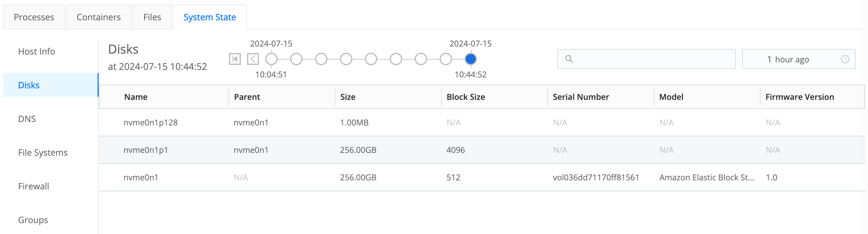The width and height of the screenshot is (868, 234).
Task: Sort the table by Size column
Action: pos(347,97)
